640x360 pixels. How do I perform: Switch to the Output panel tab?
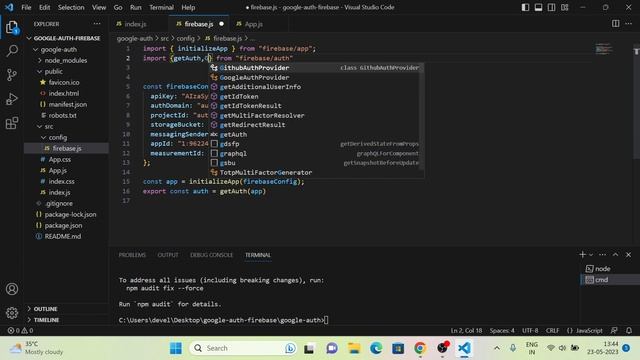(x=168, y=255)
